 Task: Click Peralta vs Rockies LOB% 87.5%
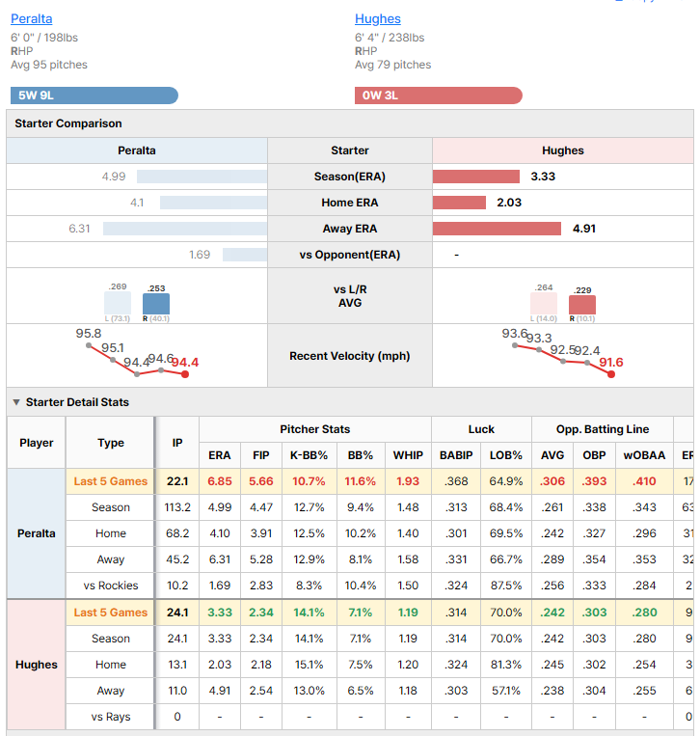click(x=506, y=586)
